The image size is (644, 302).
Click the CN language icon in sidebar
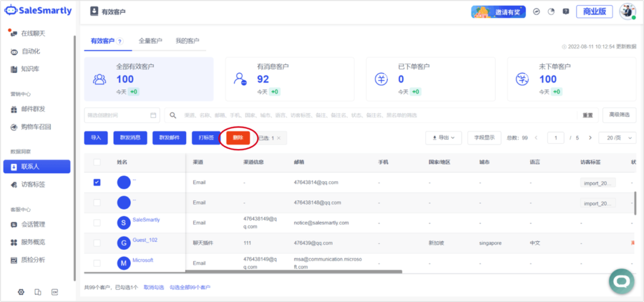(55, 292)
